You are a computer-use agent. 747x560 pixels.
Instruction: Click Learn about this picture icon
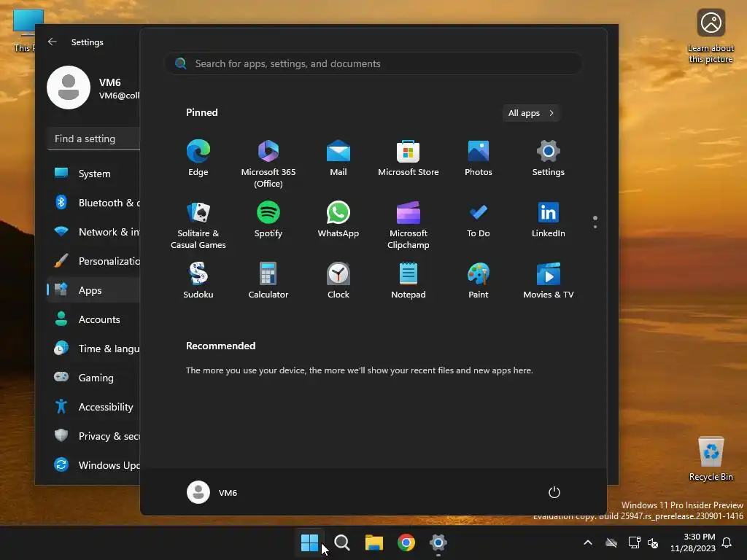(711, 36)
